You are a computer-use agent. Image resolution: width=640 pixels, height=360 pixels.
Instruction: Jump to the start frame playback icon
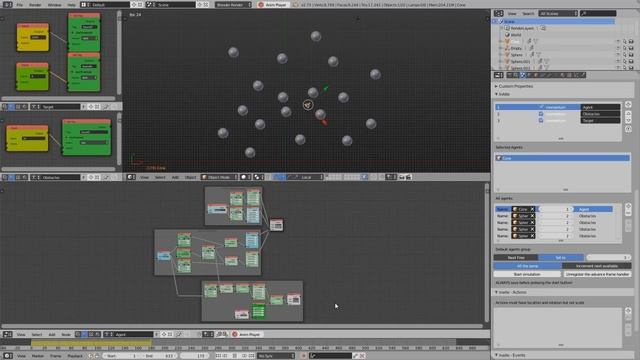[219, 356]
